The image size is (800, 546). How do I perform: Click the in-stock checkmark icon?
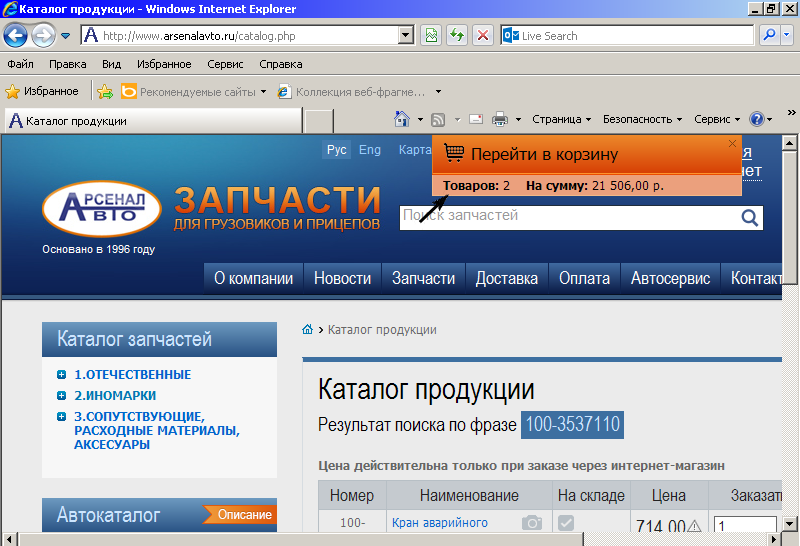566,523
